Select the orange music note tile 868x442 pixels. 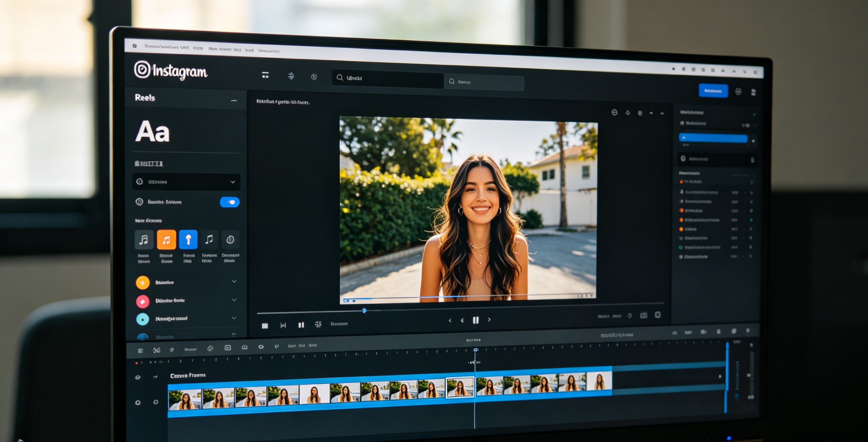coord(166,240)
